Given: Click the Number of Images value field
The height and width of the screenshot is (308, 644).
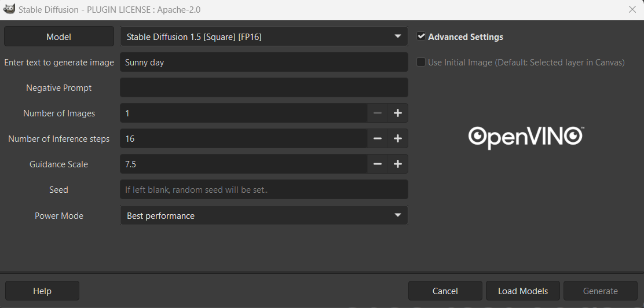Looking at the screenshot, I should coord(244,113).
